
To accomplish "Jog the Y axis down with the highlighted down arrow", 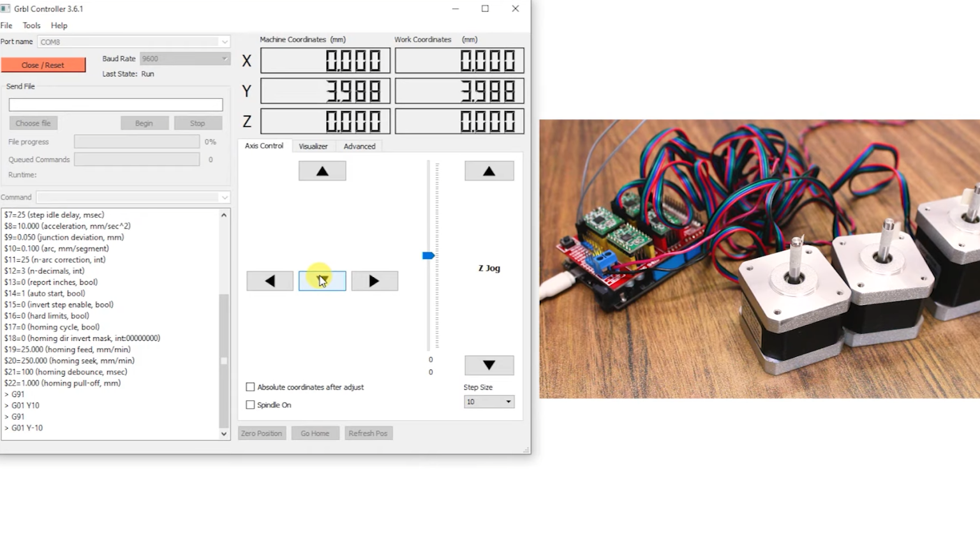I will point(322,281).
